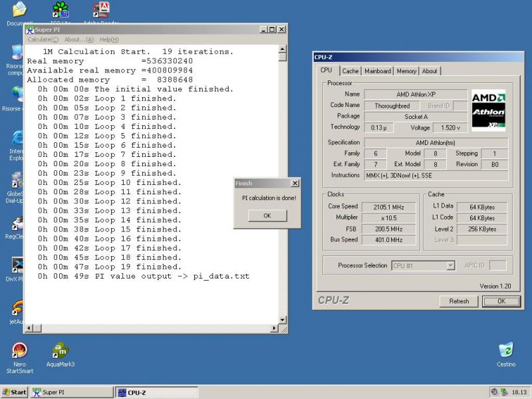
Task: Click the Brand ID field in CPU-Z
Action: [460, 106]
